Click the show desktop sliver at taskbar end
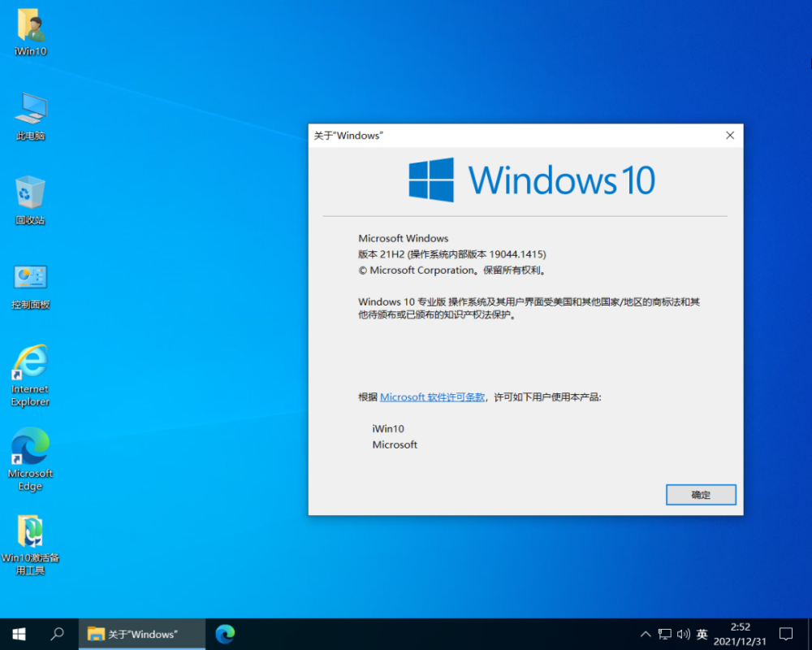 point(810,634)
